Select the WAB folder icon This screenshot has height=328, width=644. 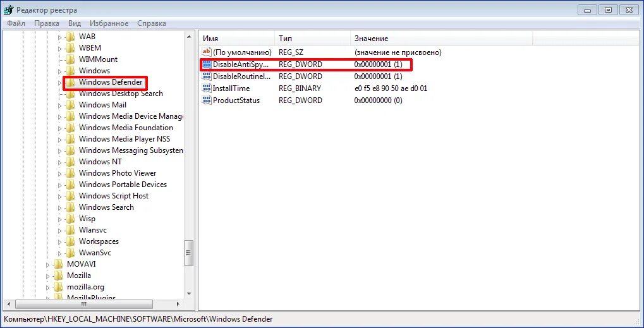click(70, 37)
